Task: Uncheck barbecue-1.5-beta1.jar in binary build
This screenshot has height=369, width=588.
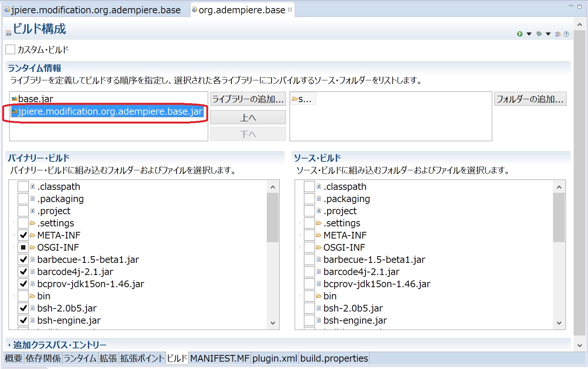Action: tap(23, 260)
